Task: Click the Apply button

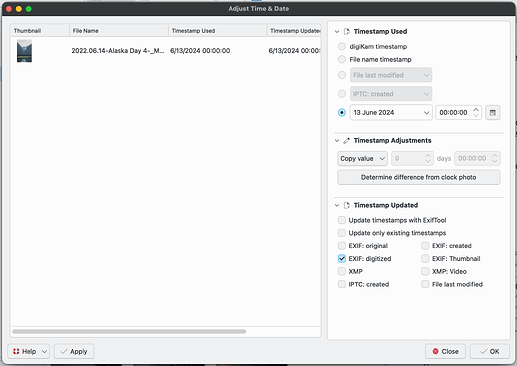Action: [x=74, y=351]
